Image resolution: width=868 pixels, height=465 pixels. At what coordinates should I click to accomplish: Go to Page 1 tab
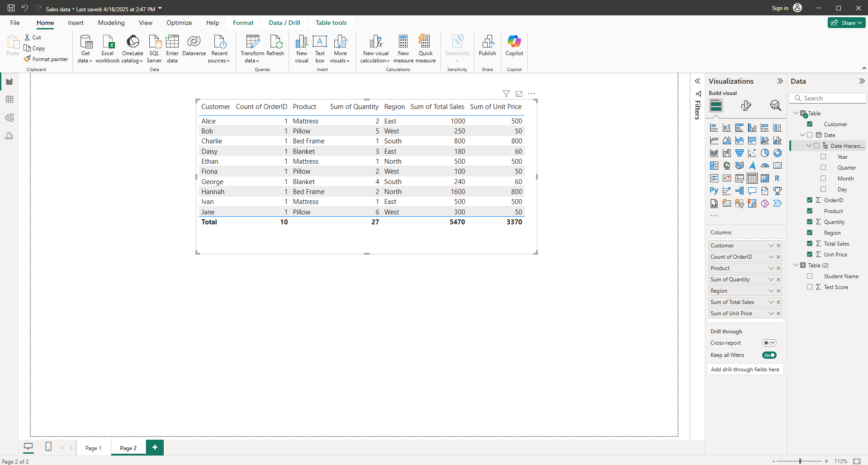(x=94, y=448)
